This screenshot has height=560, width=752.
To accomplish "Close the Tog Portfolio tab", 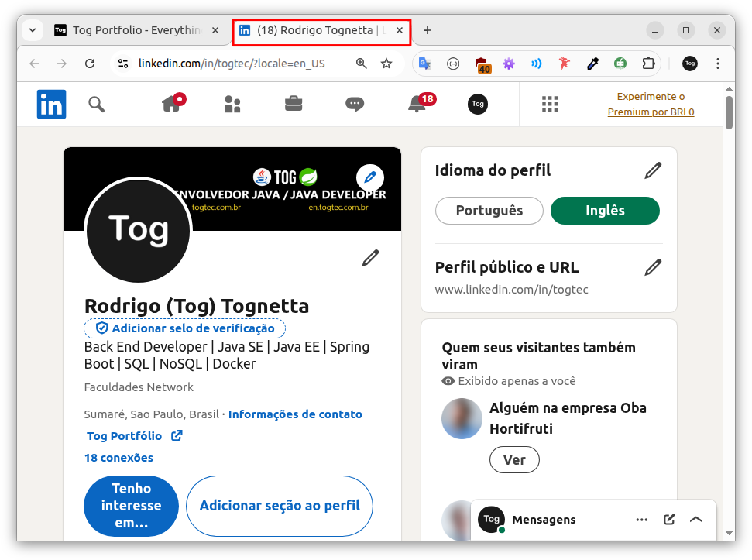I will coord(215,30).
